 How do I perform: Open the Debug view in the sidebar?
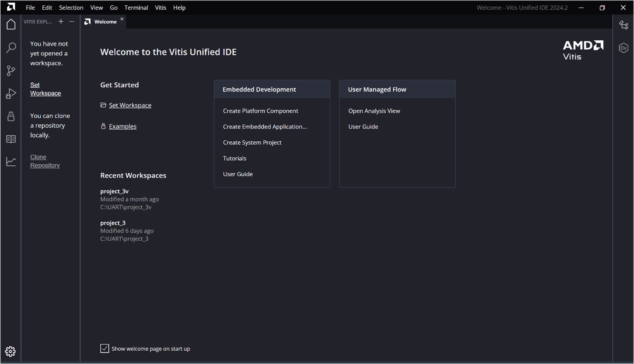(11, 93)
